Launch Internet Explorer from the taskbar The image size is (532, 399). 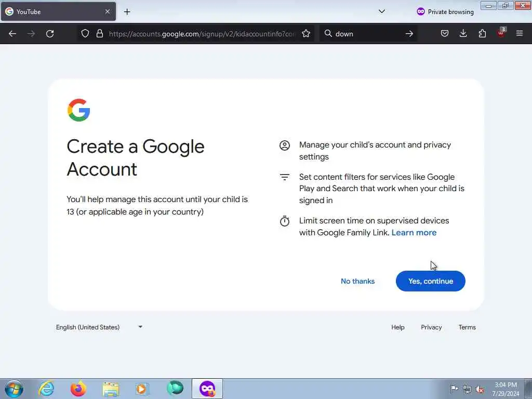click(x=46, y=389)
